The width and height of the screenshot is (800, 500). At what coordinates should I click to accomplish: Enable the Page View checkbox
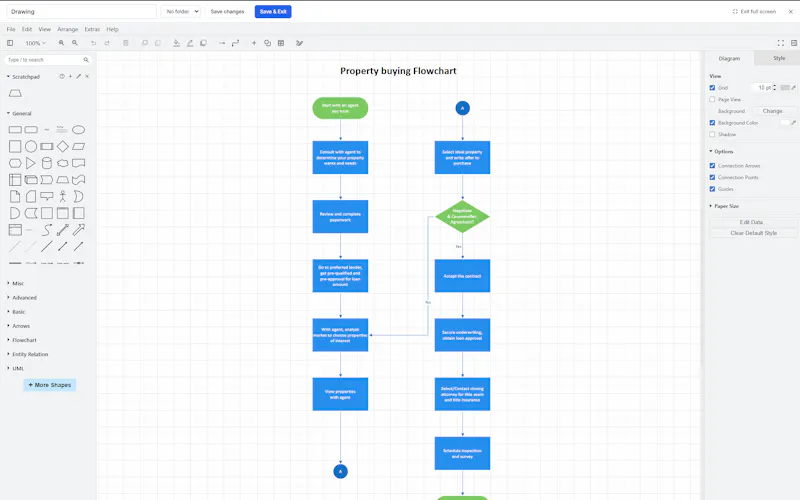pos(712,99)
